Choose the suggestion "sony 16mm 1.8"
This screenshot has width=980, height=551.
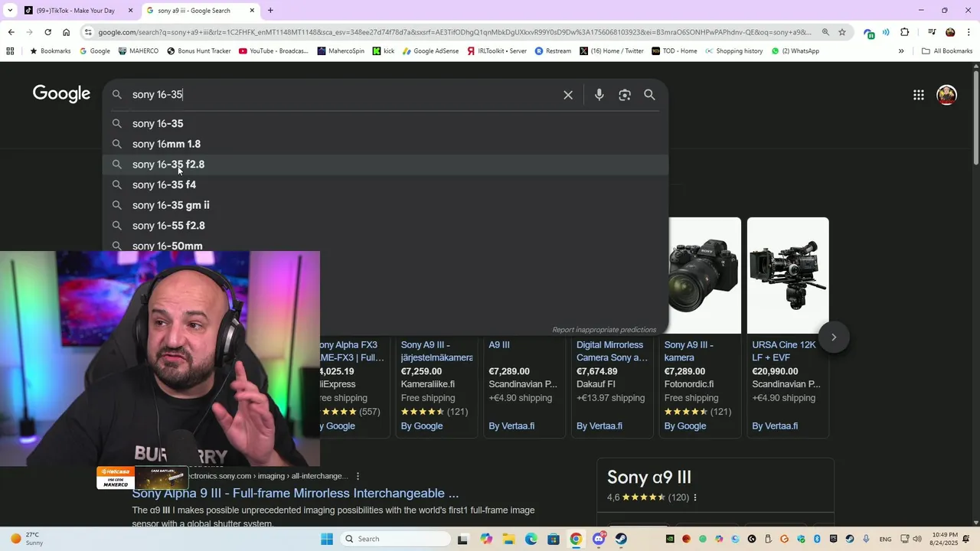coord(386,144)
